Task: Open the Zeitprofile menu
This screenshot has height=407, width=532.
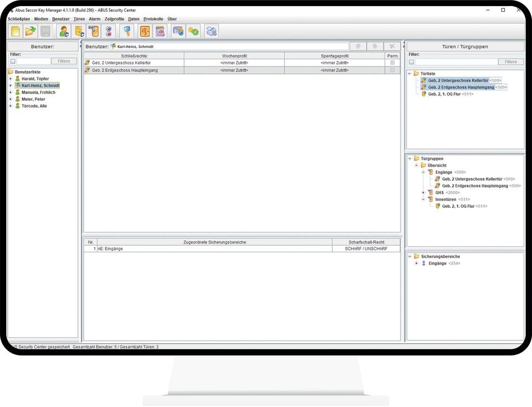Action: click(x=114, y=19)
